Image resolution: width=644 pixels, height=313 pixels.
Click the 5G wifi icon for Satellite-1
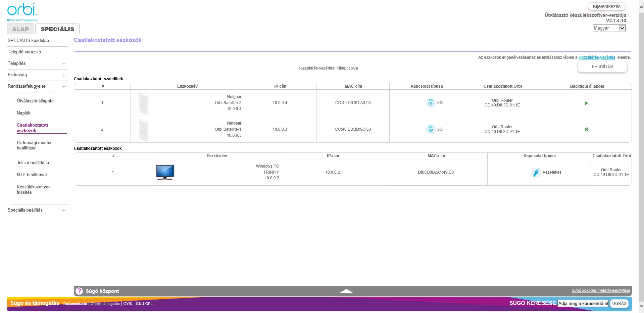click(x=431, y=129)
